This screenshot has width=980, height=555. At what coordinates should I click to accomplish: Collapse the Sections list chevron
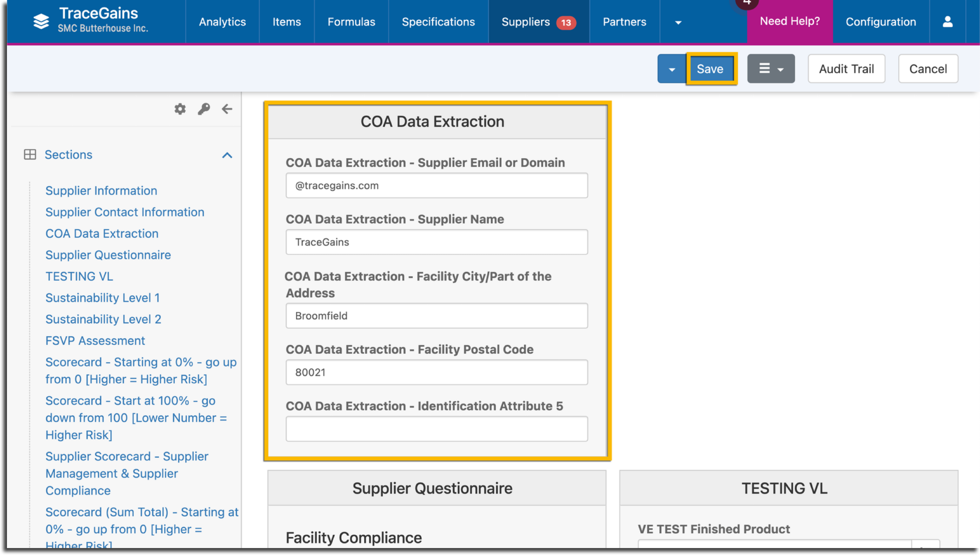click(227, 155)
